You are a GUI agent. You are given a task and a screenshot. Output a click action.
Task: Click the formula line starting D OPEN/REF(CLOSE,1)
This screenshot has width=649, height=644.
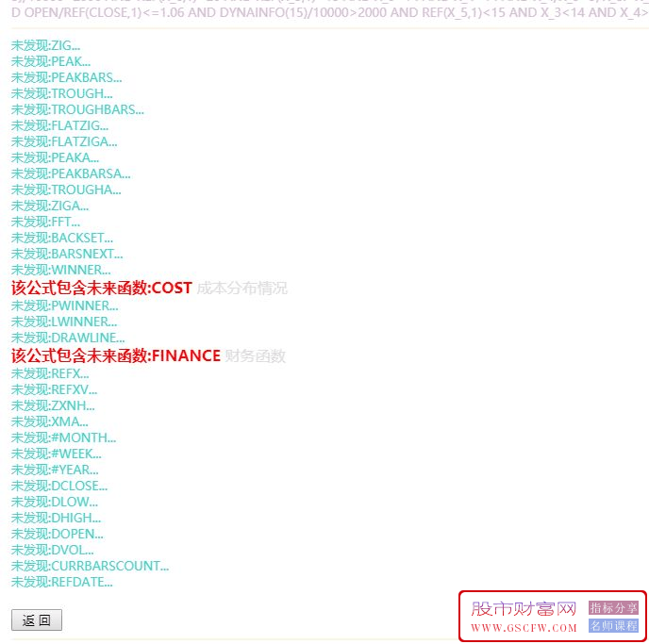click(x=330, y=13)
